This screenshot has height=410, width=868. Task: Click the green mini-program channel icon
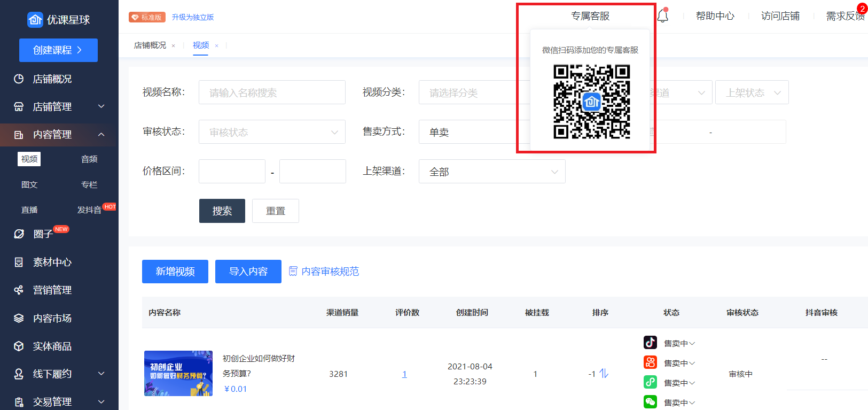pyautogui.click(x=650, y=382)
